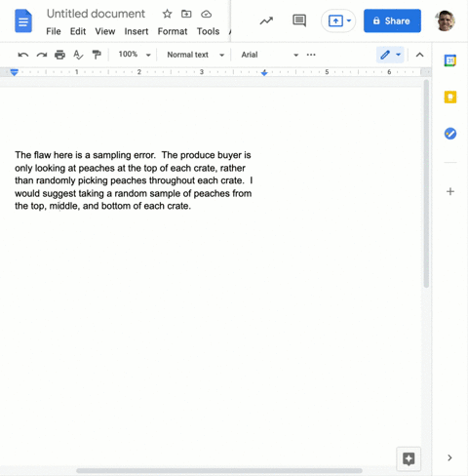Screen dimensions: 468x476
Task: Check cloud save status icon
Action: click(x=206, y=14)
